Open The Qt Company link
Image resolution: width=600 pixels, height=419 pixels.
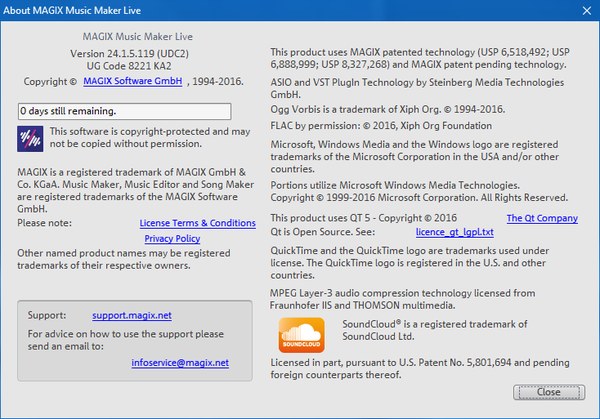coord(541,218)
